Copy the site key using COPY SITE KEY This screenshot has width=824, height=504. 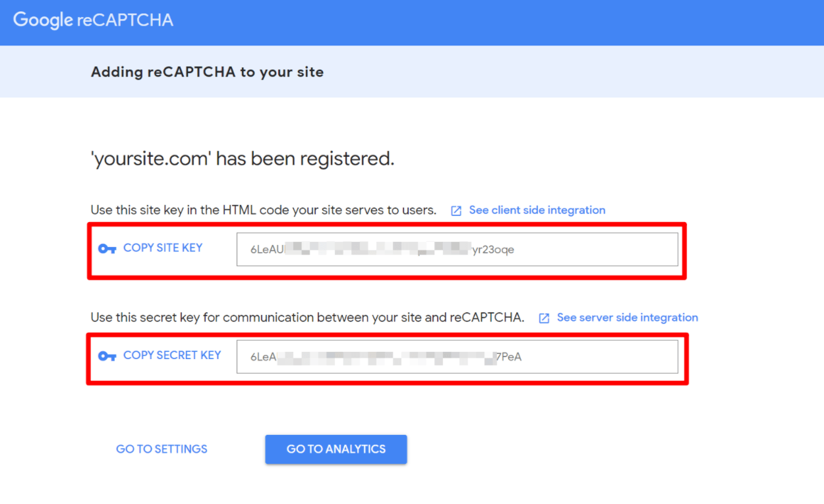[x=163, y=248]
